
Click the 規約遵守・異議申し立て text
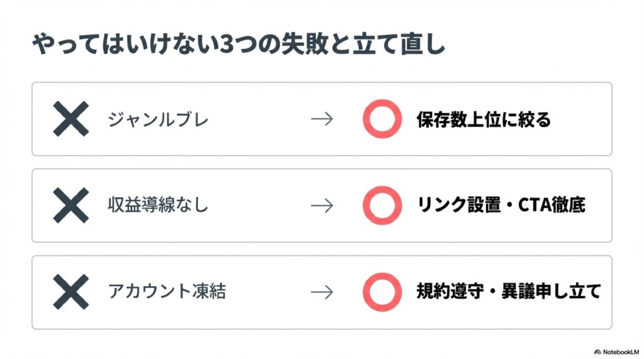coord(508,292)
